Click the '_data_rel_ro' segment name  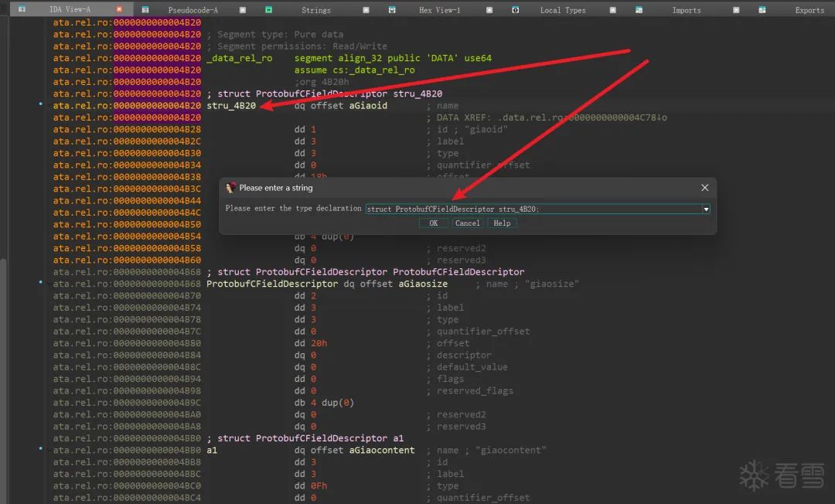239,58
